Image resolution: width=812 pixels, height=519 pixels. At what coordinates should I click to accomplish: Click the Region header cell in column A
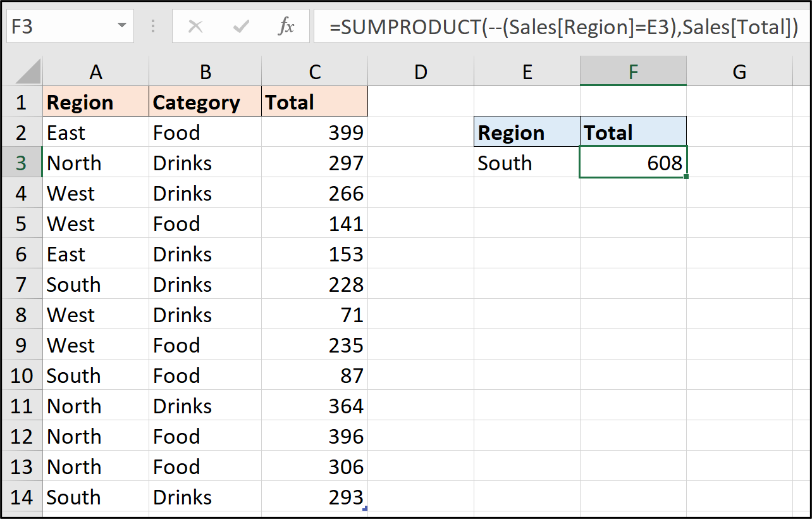tap(95, 101)
